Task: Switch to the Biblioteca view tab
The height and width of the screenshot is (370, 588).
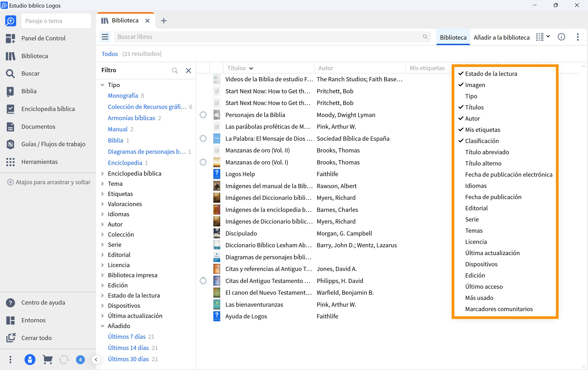Action: click(453, 37)
